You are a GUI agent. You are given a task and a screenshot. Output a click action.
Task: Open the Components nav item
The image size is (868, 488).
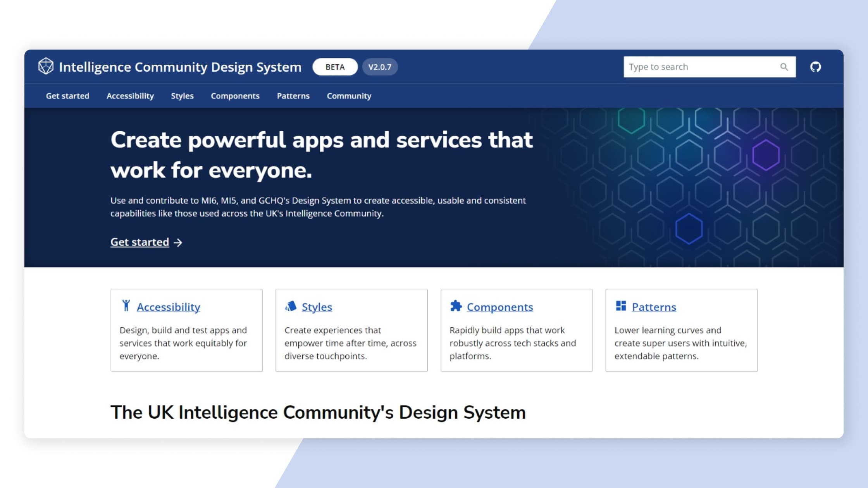[x=235, y=96]
